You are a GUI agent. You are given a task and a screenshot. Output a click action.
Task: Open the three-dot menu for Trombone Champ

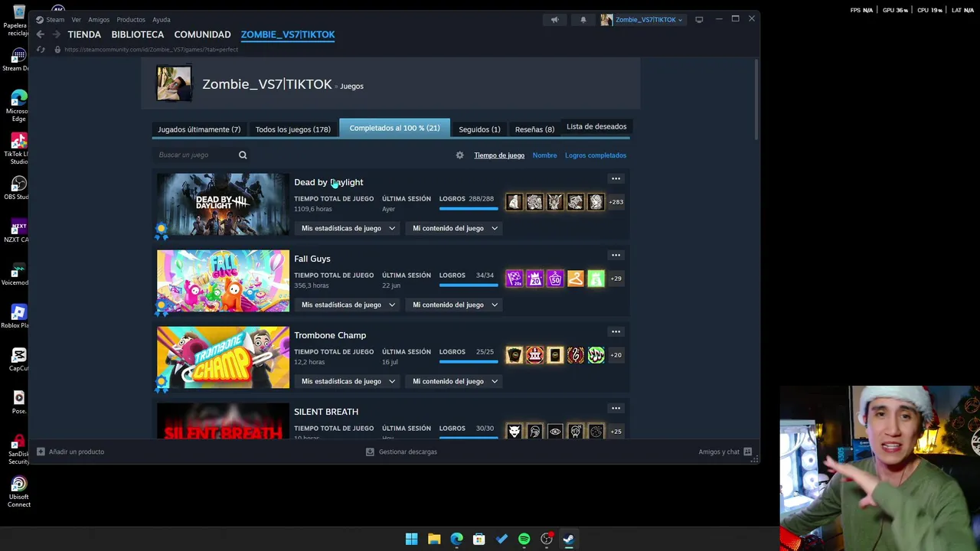click(616, 332)
